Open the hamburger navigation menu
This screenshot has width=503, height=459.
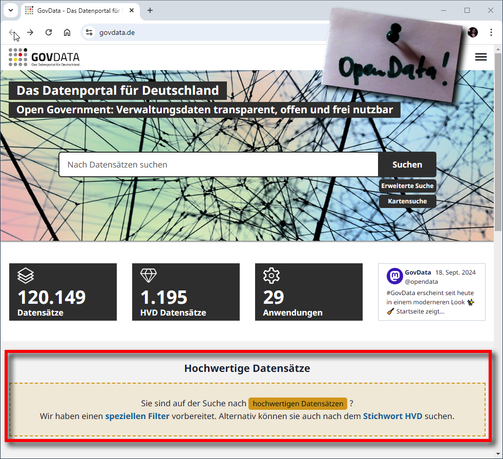[481, 57]
